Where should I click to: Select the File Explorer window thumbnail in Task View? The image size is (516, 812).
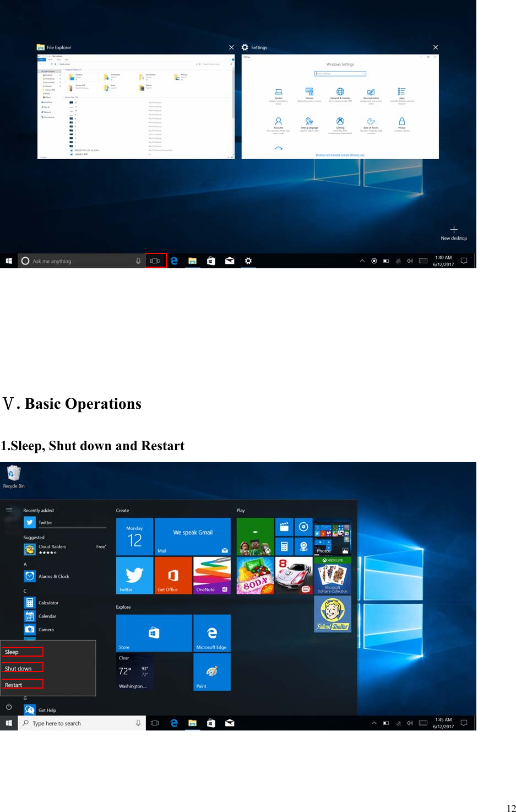(136, 106)
